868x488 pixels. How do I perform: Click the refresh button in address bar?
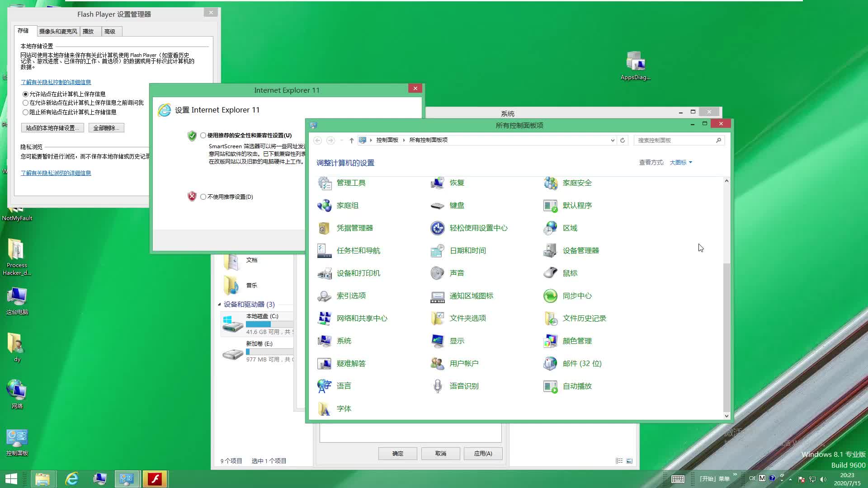coord(623,141)
